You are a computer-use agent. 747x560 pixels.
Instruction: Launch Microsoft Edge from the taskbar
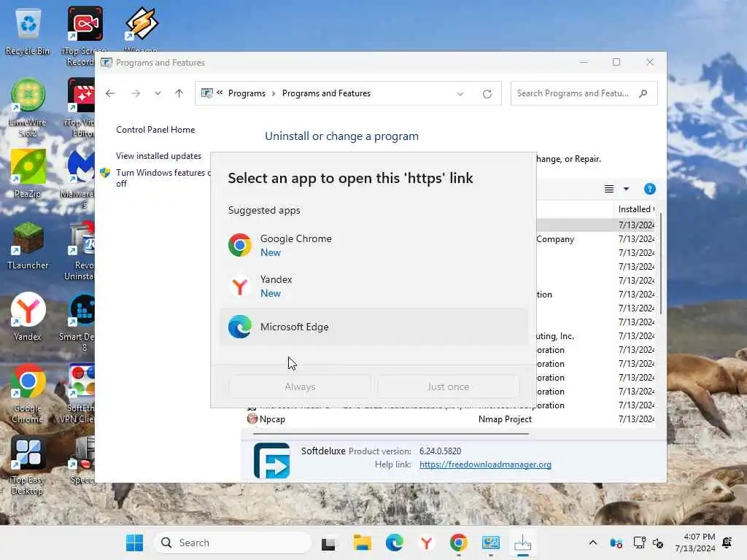[395, 542]
